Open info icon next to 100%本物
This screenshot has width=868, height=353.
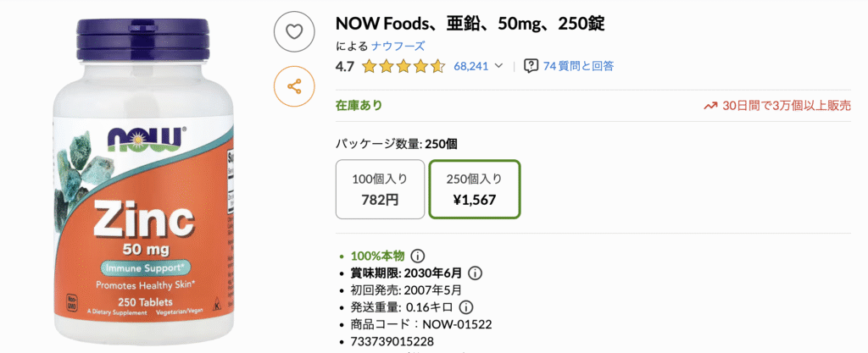point(418,256)
